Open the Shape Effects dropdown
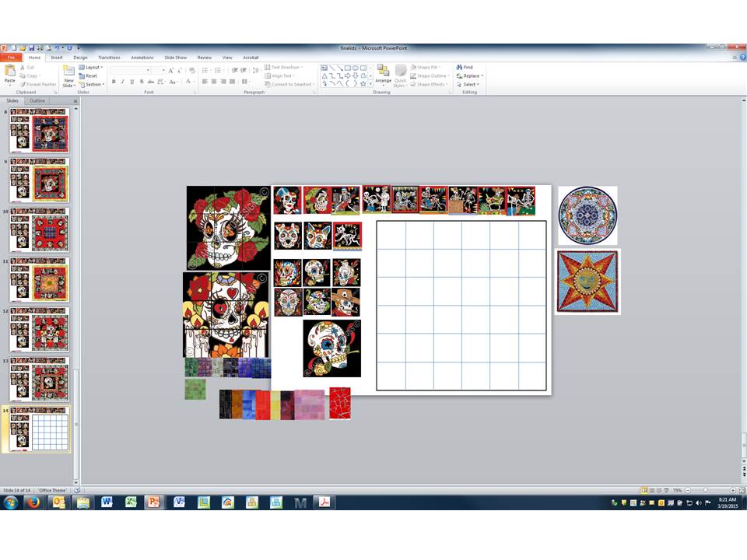The height and width of the screenshot is (560, 747). click(430, 84)
